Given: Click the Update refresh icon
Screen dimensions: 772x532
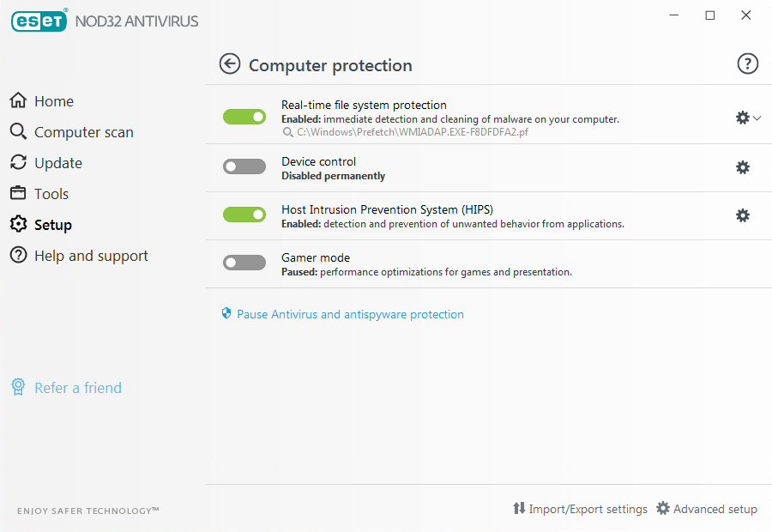Looking at the screenshot, I should [x=18, y=162].
